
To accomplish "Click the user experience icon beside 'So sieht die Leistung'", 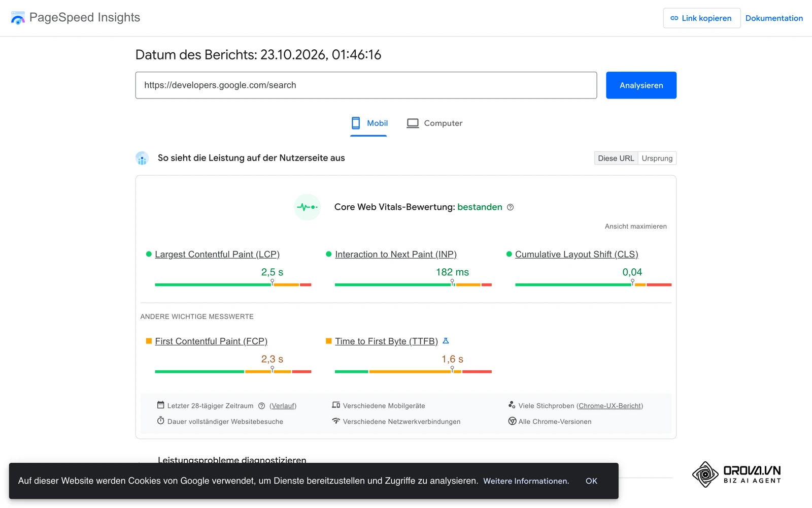I will [x=142, y=158].
